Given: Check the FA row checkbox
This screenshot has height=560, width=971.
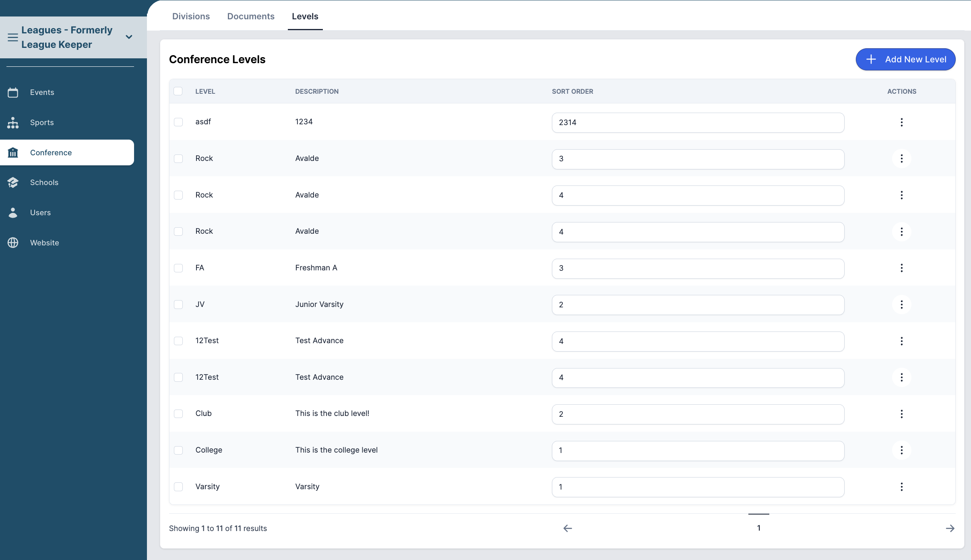Looking at the screenshot, I should coord(178,268).
